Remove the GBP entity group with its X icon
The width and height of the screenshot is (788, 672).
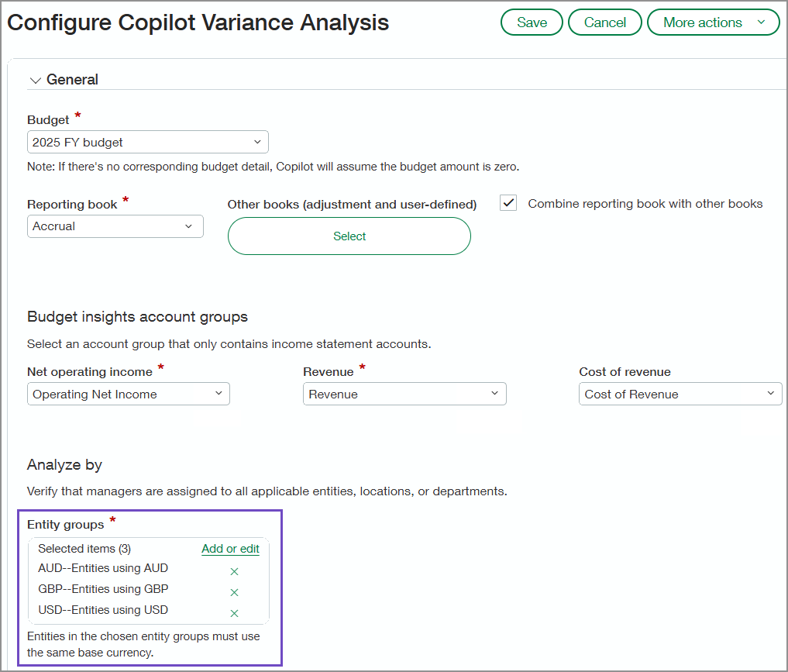(x=234, y=592)
